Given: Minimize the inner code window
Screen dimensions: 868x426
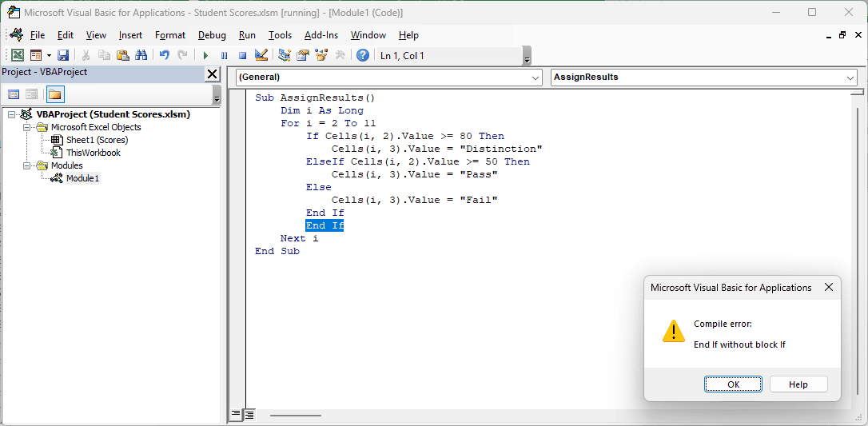Looking at the screenshot, I should [829, 36].
